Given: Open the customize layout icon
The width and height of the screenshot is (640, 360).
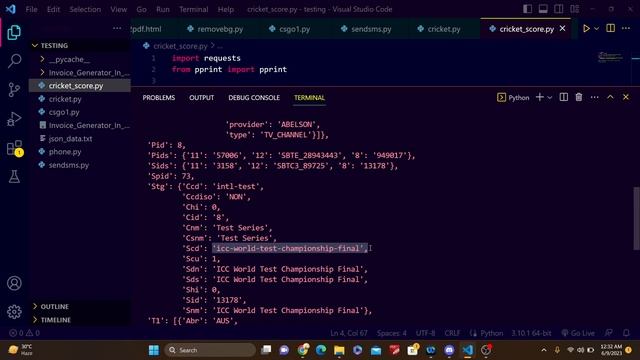Looking at the screenshot, I should tap(574, 9).
